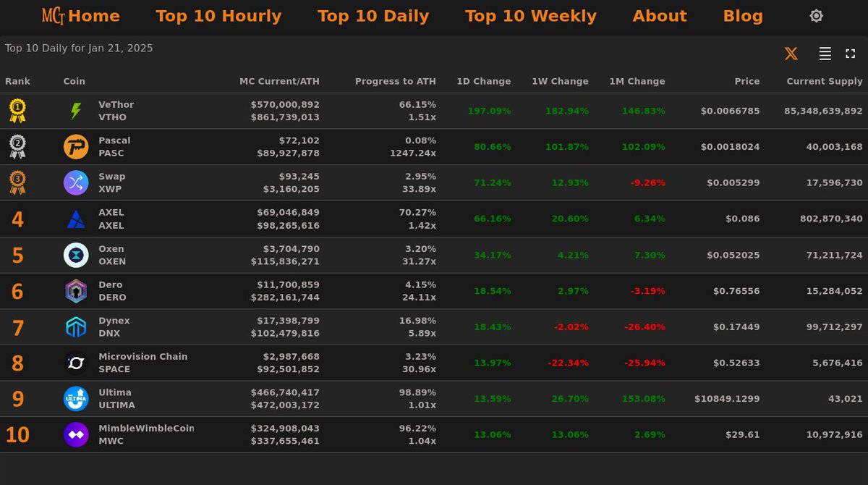
Task: Click Ultima's 153.08% monthly change
Action: pos(644,399)
